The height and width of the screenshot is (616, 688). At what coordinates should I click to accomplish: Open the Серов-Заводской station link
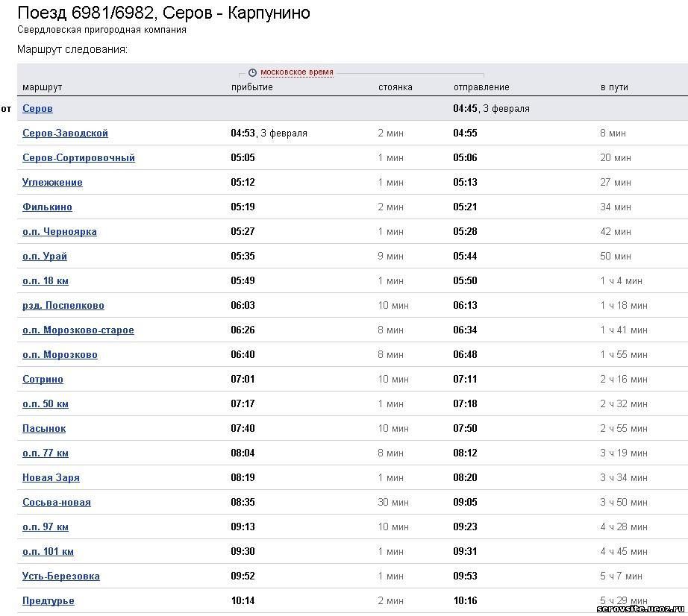point(66,133)
